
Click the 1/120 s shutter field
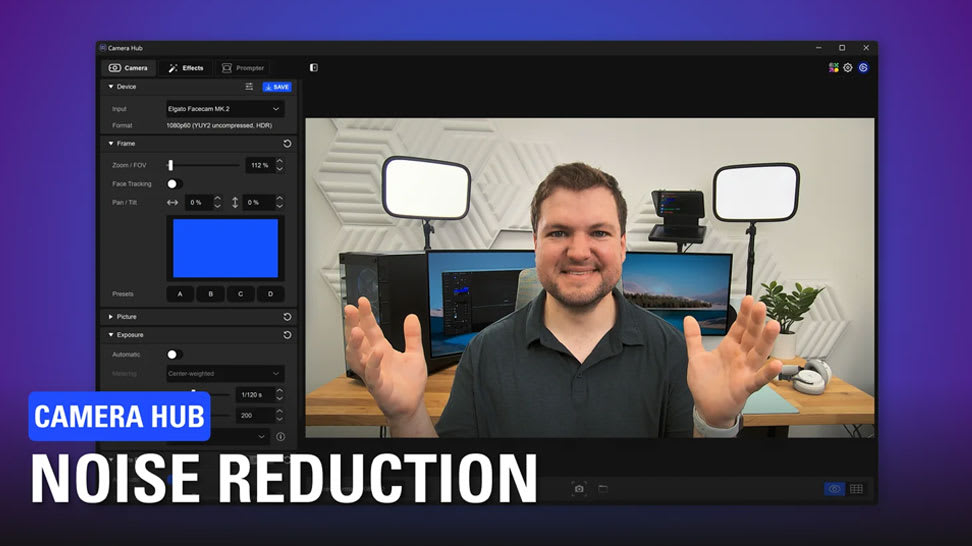point(255,395)
